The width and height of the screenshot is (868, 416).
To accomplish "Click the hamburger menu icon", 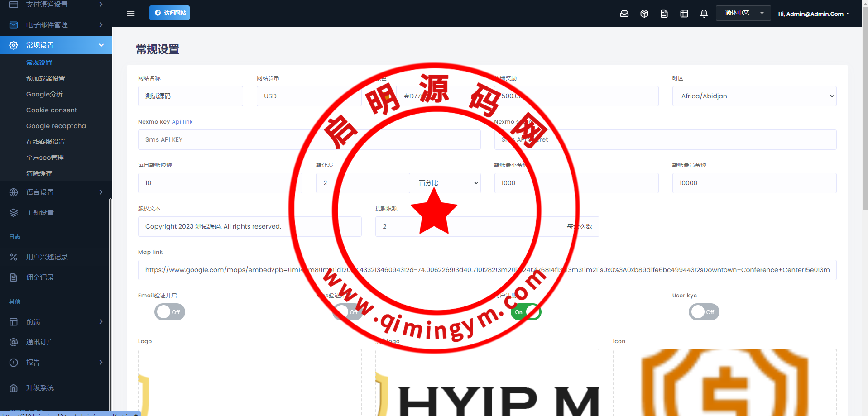I will click(x=131, y=14).
